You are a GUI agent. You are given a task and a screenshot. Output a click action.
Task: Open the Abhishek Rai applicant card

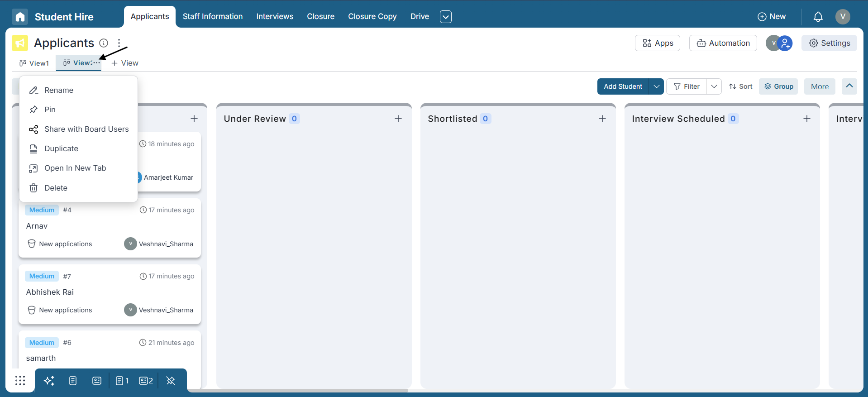[110, 294]
